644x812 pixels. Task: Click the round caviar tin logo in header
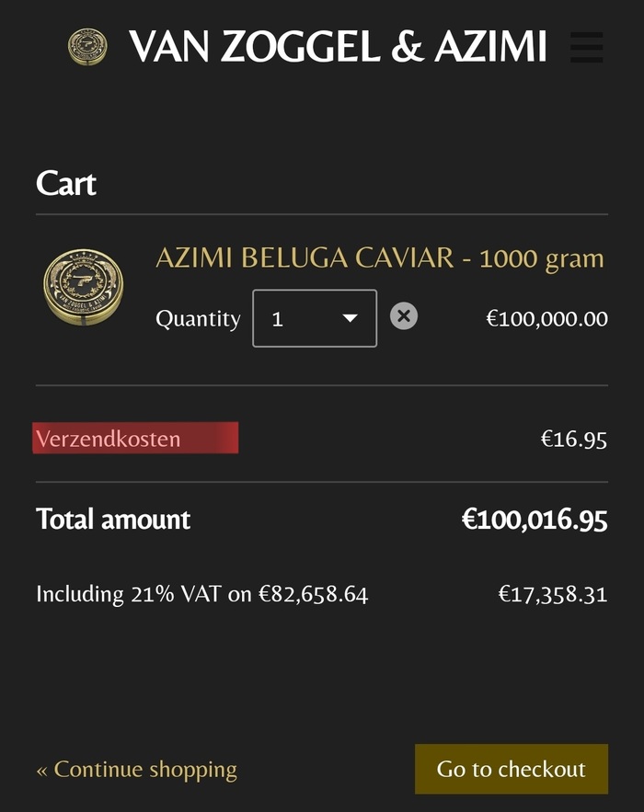coord(87,47)
